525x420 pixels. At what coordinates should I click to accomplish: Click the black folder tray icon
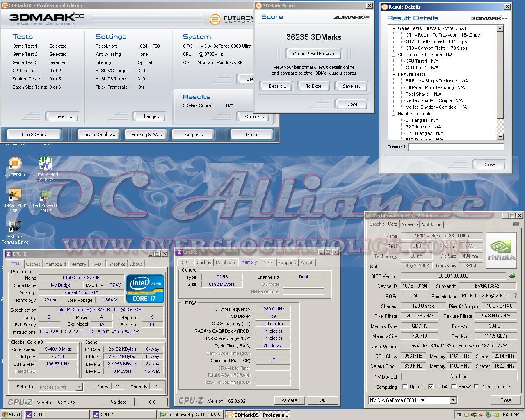[459, 415]
